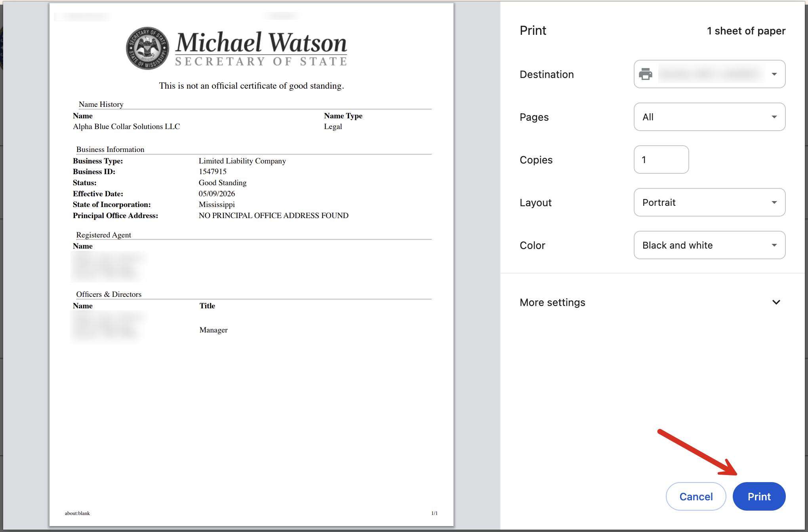This screenshot has height=532, width=808.
Task: Click the not an official certificate notice
Action: [252, 86]
